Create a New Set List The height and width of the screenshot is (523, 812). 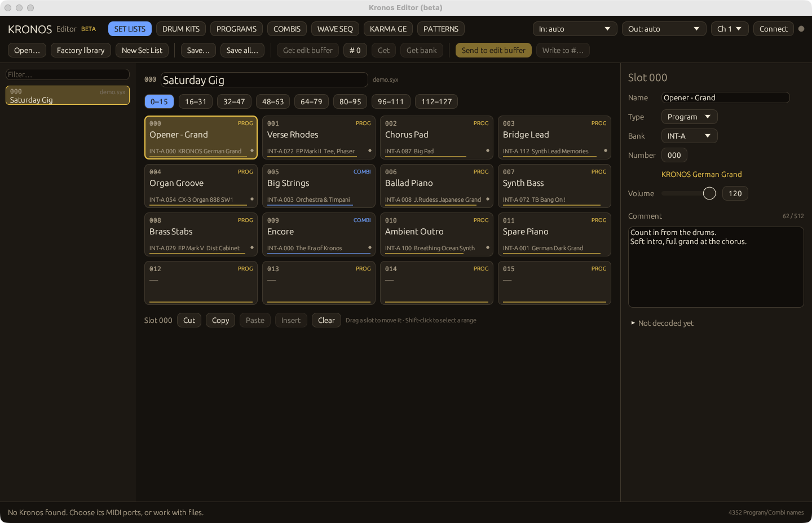click(142, 50)
